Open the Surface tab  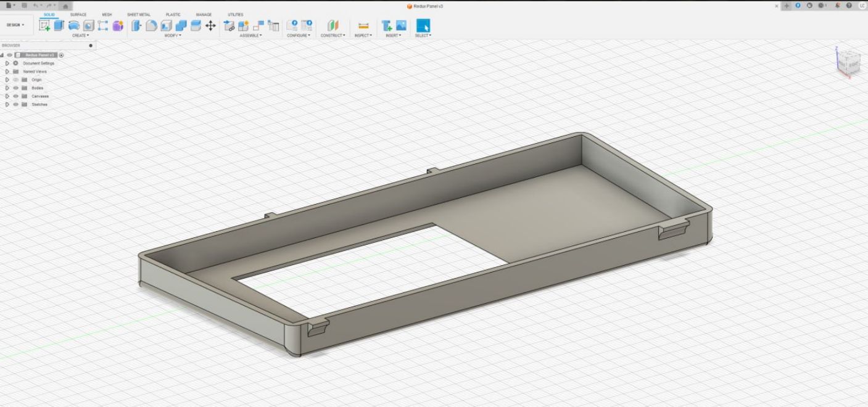click(x=78, y=14)
